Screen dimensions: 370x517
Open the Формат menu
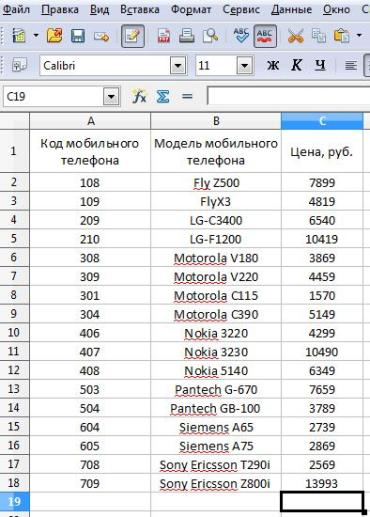[191, 9]
